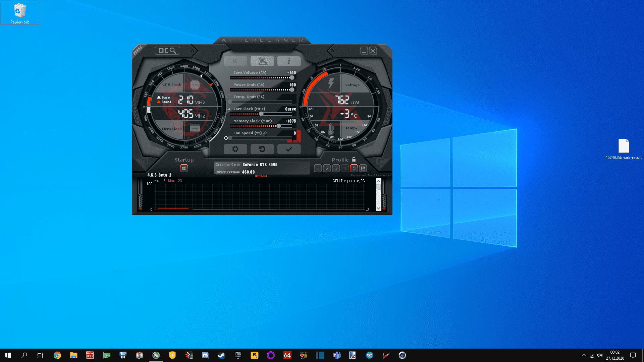The width and height of the screenshot is (644, 362).
Task: Click the GPU Clock chip icon on the left gauge
Action: tap(195, 84)
